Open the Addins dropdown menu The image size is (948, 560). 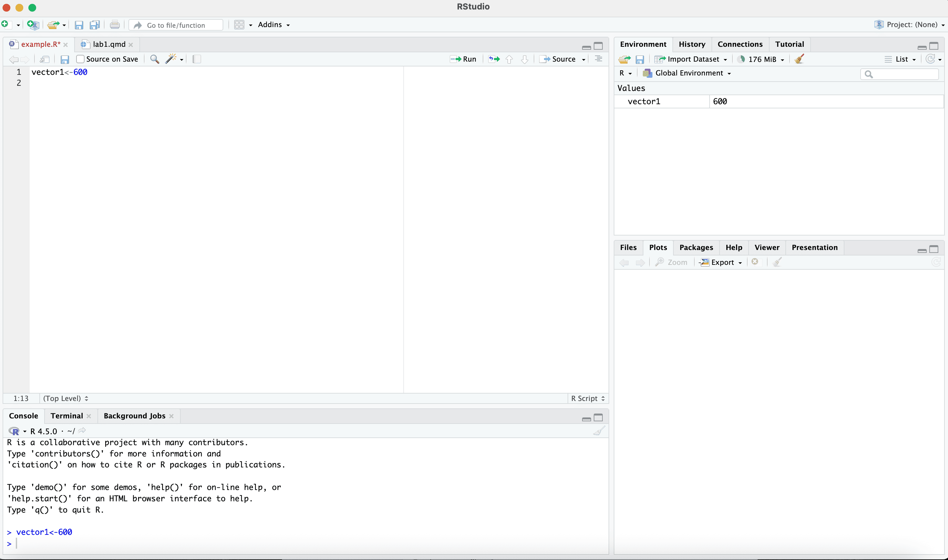(x=274, y=25)
